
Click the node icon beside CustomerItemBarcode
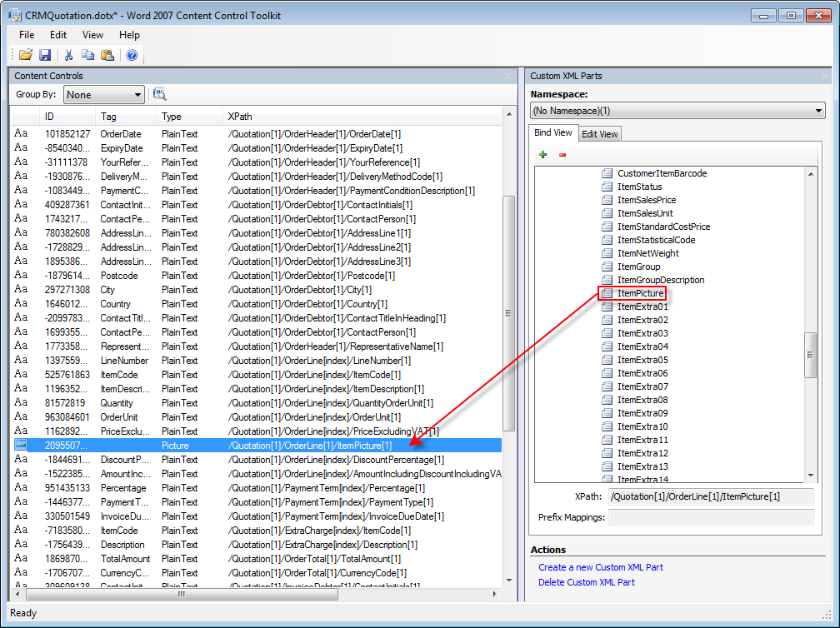pos(607,173)
